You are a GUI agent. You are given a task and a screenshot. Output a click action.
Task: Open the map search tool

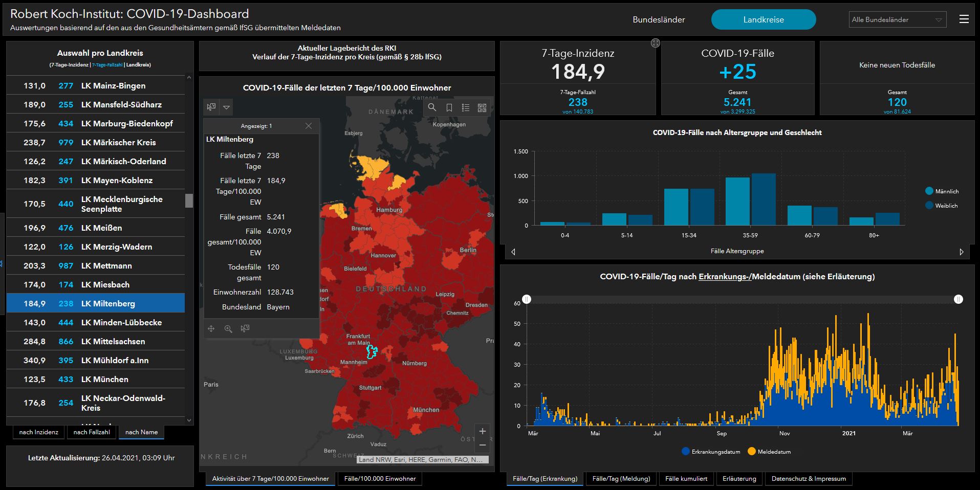pyautogui.click(x=432, y=107)
